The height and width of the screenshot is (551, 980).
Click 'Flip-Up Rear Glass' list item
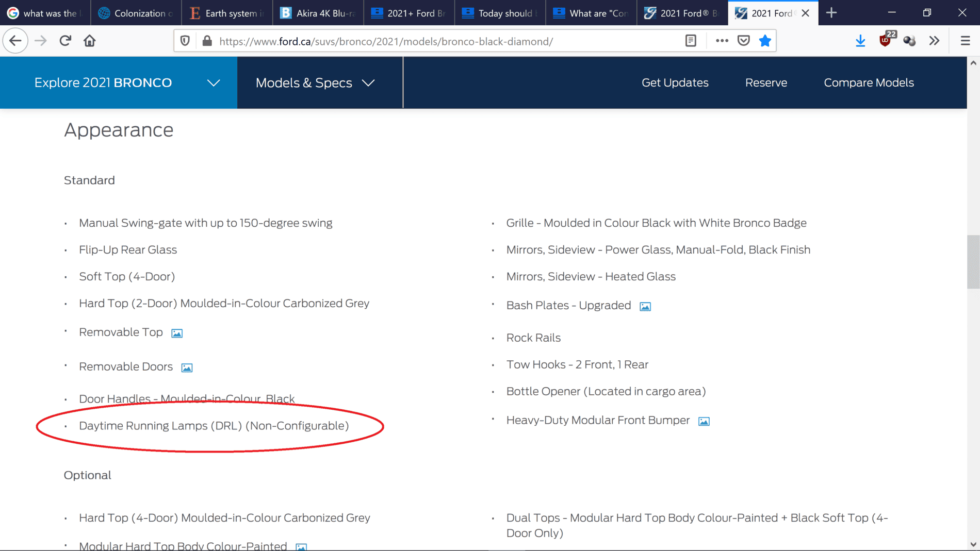[x=128, y=249]
